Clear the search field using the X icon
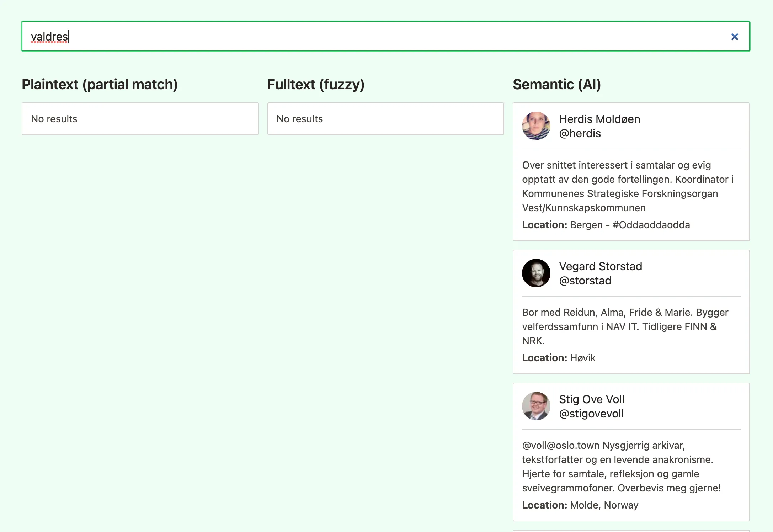Viewport: 773px width, 532px height. coord(735,37)
